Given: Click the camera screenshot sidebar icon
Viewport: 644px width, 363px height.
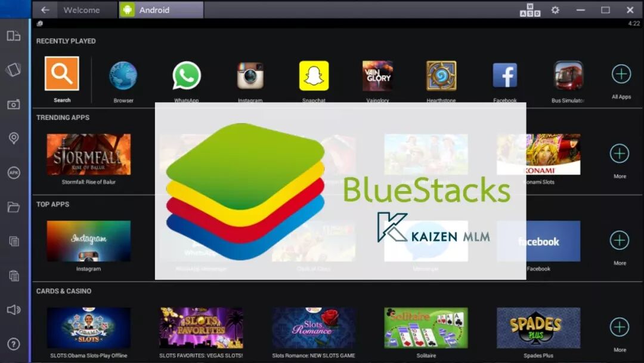Looking at the screenshot, I should (14, 104).
